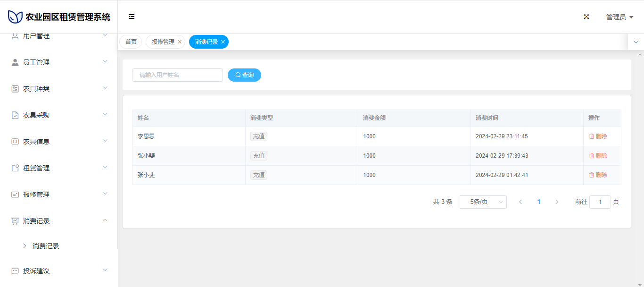Open the 管理员 user dropdown
The height and width of the screenshot is (287, 644).
pos(619,17)
